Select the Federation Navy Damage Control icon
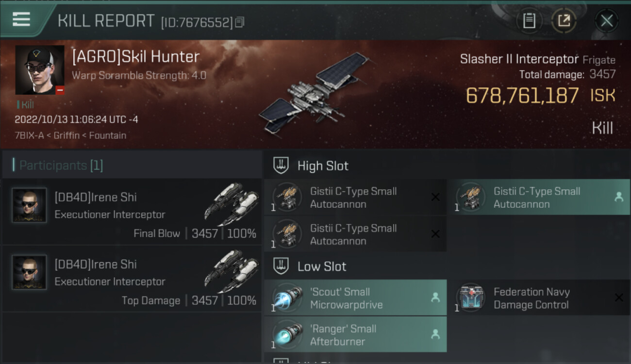Image resolution: width=631 pixels, height=364 pixels. [x=470, y=298]
